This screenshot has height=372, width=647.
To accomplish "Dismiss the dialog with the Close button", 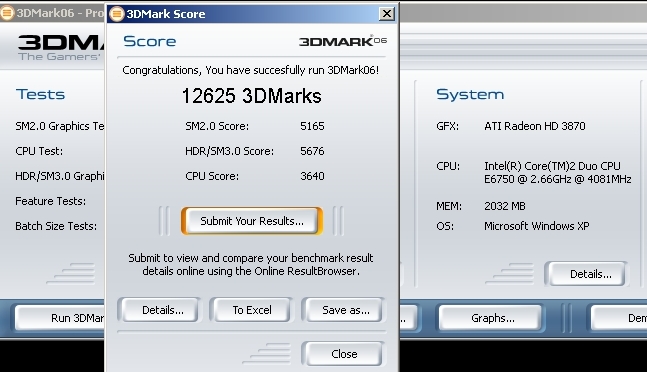I will [x=344, y=354].
